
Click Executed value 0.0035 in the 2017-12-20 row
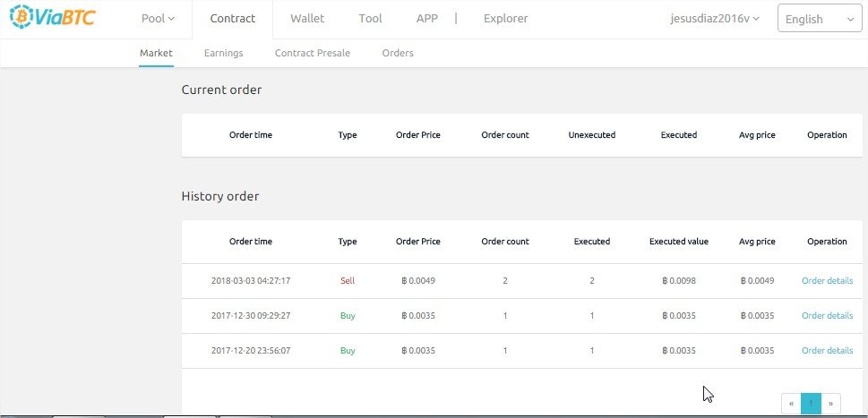pos(679,351)
